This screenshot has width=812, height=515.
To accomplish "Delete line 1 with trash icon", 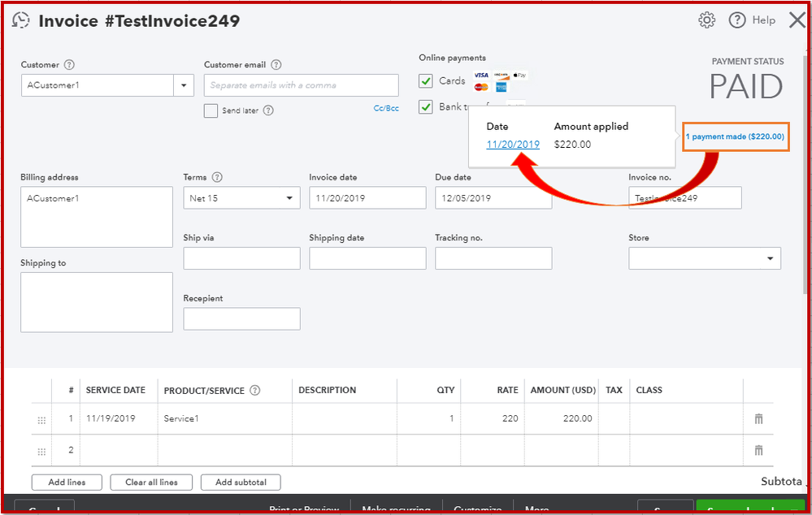I will pyautogui.click(x=758, y=418).
